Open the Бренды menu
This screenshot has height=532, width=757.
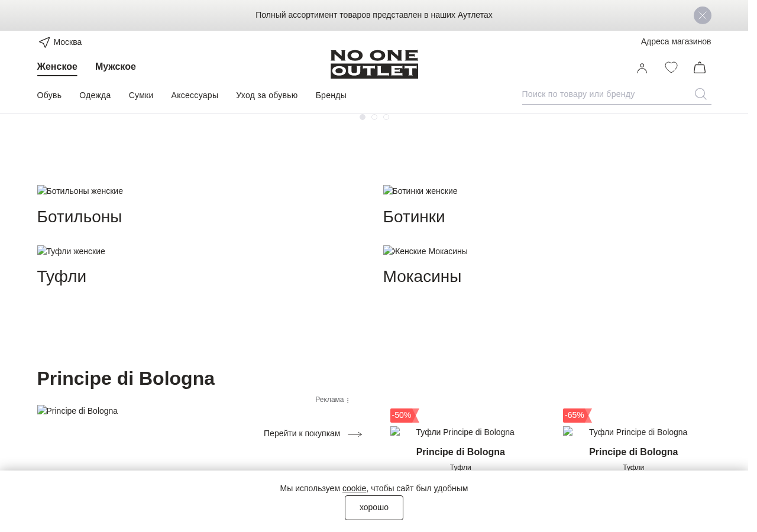pyautogui.click(x=331, y=95)
